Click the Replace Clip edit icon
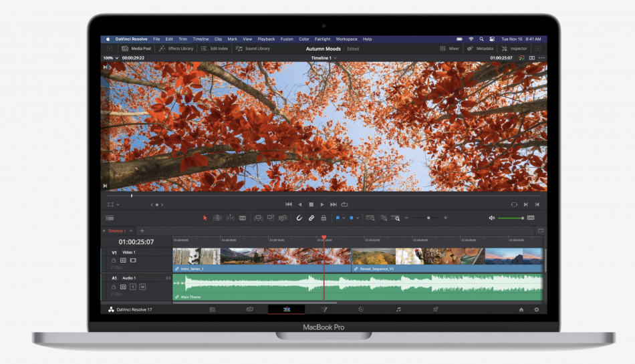 [x=283, y=218]
